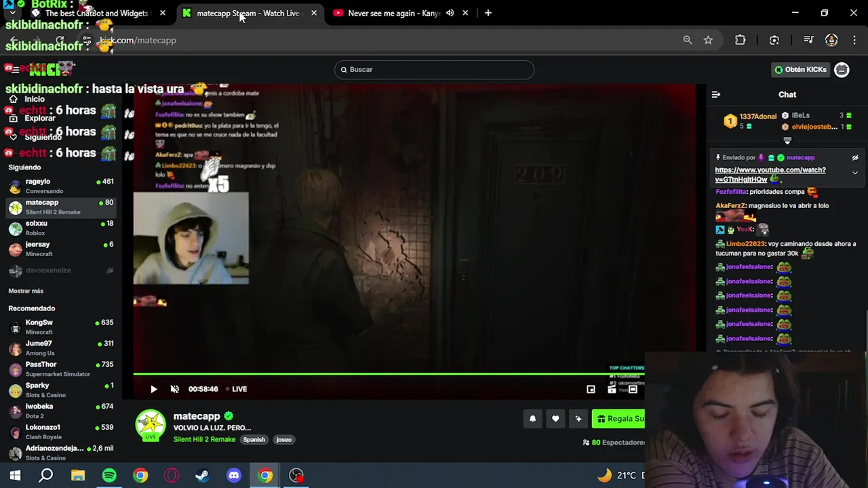The height and width of the screenshot is (488, 868).
Task: Open the weather widget on the taskbar
Action: pyautogui.click(x=620, y=475)
